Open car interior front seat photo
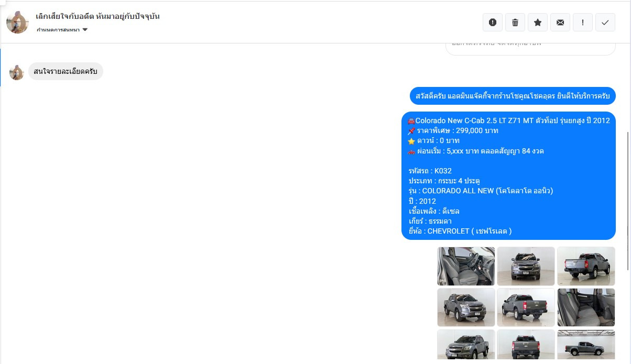 [x=466, y=266]
